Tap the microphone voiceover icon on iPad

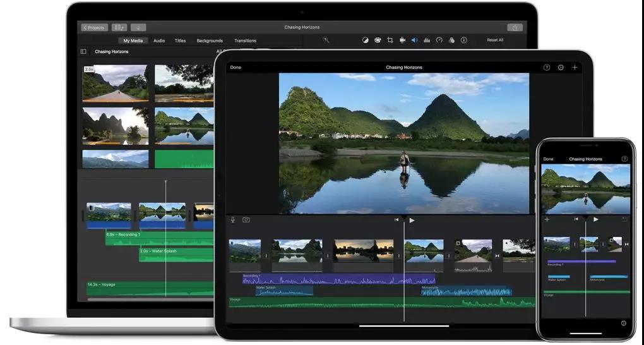(x=232, y=220)
